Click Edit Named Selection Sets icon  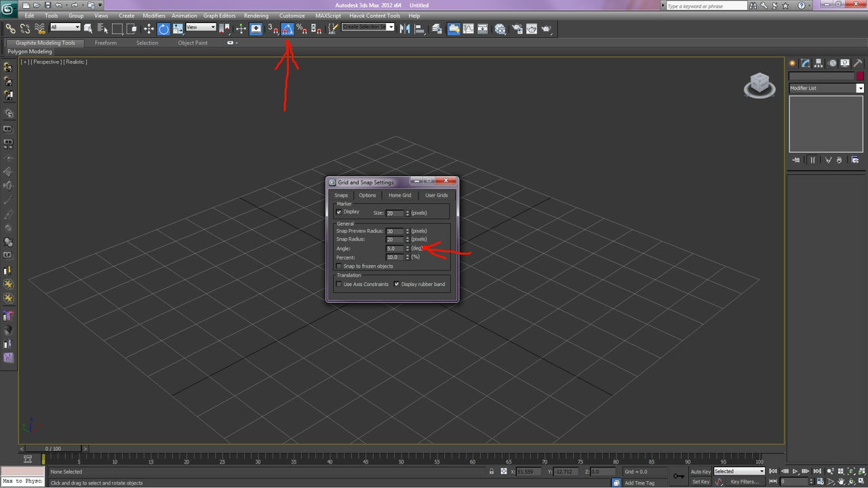tap(333, 28)
